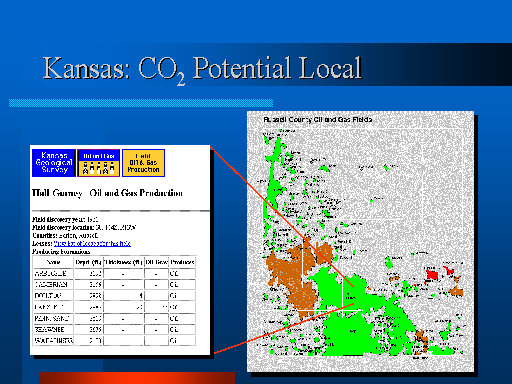Click the red gradient bar below the table
This screenshot has height=384, width=512.
click(x=137, y=378)
